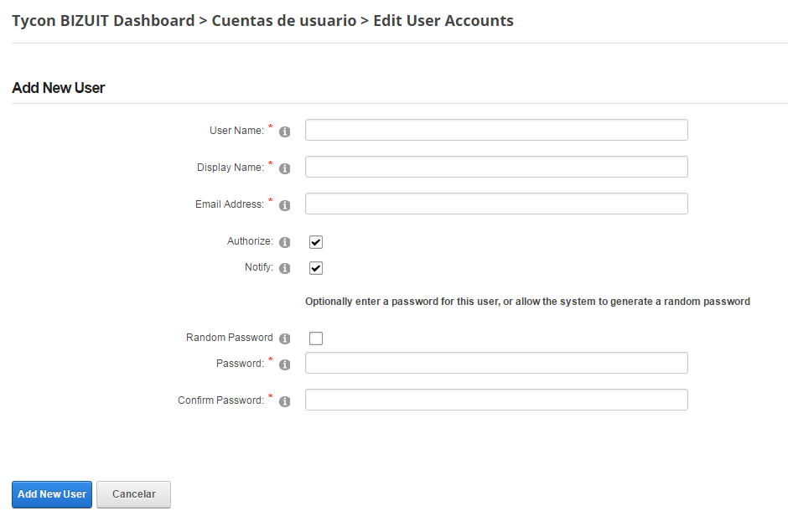Enable the Random Password checkbox

[x=315, y=338]
